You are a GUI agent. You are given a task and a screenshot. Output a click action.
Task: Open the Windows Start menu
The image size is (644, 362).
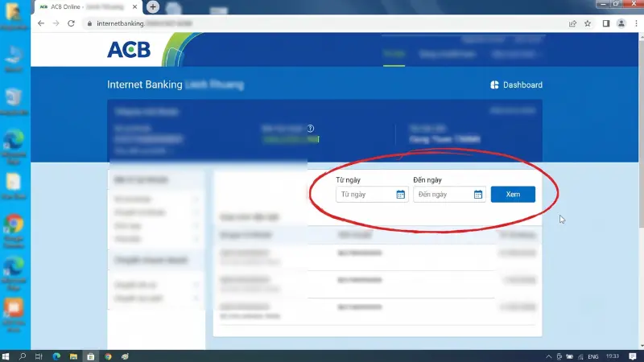pyautogui.click(x=6, y=356)
